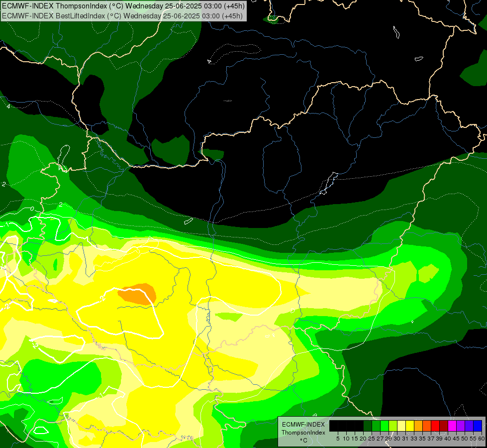The image size is (487, 448).
Task: Click the ThompsonIndex title line at top
Action: [123, 5]
